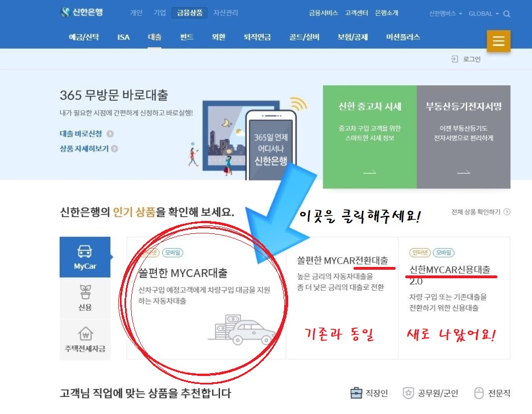The image size is (532, 414).
Task: Click circle arrow next to 전체 상품 확인하기
Action: (x=507, y=212)
